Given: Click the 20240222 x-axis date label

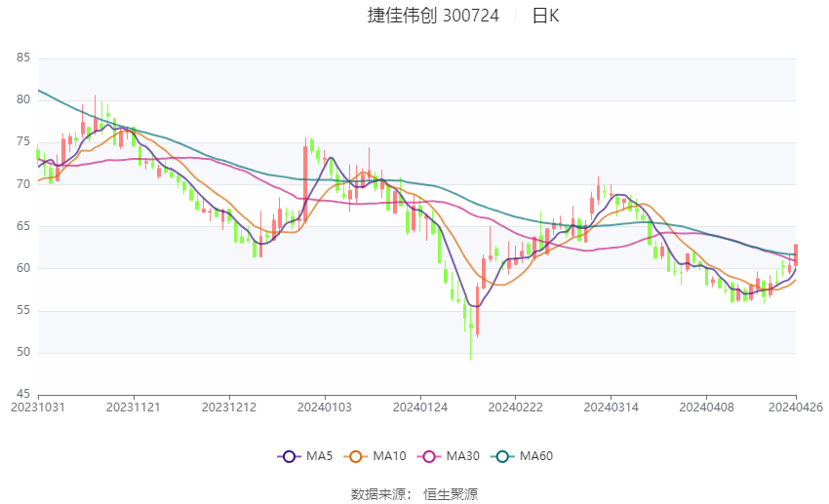Looking at the screenshot, I should (x=515, y=407).
